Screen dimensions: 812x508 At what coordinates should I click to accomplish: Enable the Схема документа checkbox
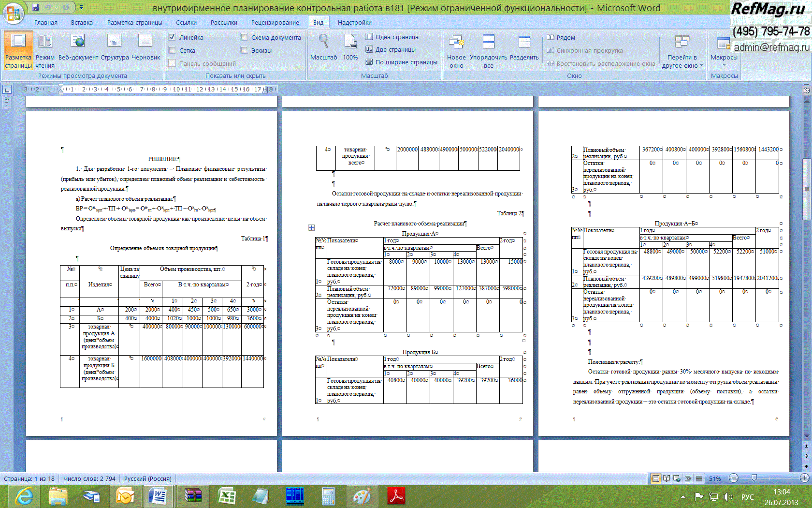pyautogui.click(x=244, y=37)
